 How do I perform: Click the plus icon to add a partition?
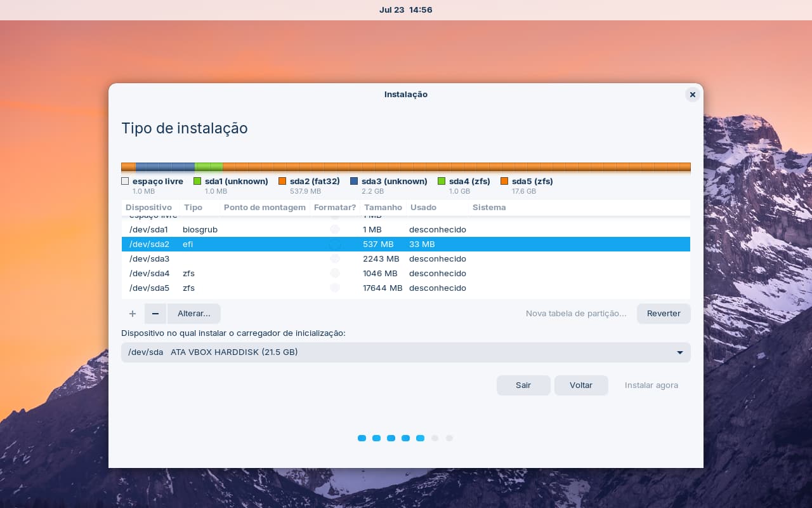[133, 314]
